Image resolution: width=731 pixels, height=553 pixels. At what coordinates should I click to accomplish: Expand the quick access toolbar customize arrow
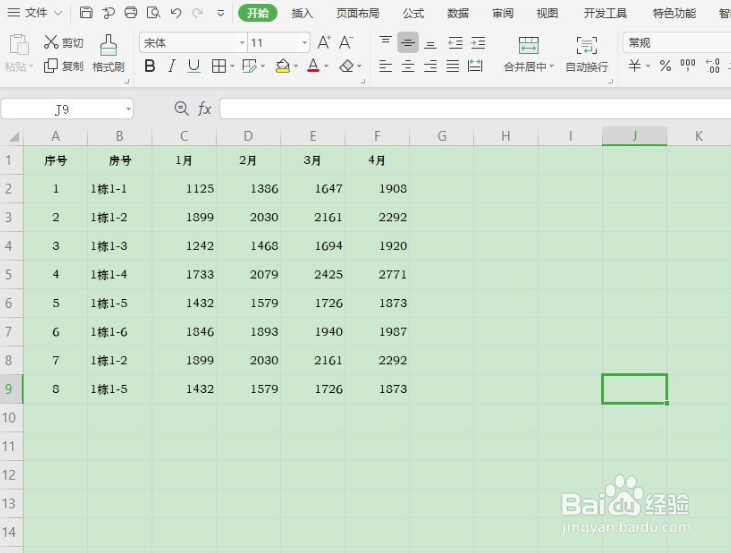point(221,13)
